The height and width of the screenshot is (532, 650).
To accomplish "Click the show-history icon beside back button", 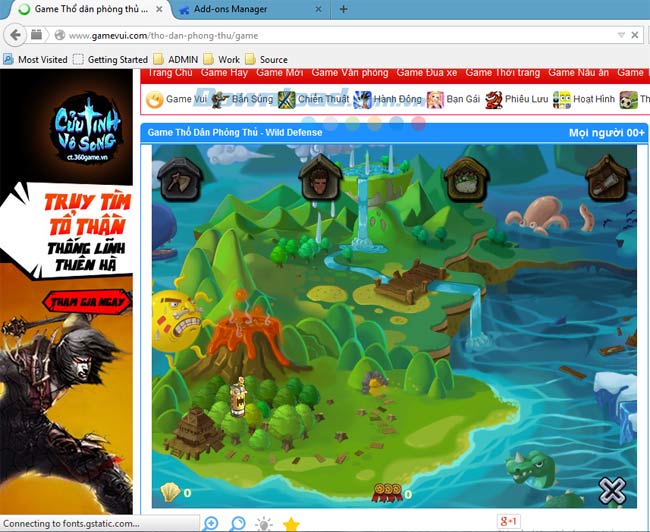I will pos(36,35).
